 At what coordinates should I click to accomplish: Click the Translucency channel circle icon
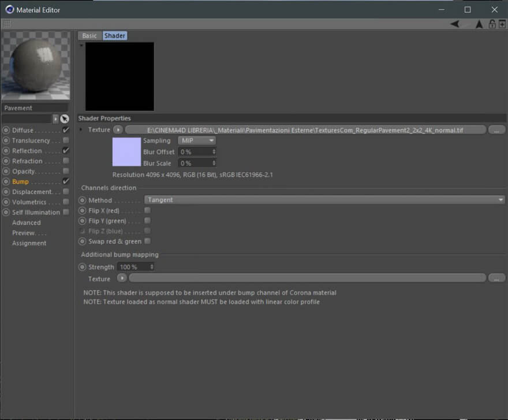6,140
